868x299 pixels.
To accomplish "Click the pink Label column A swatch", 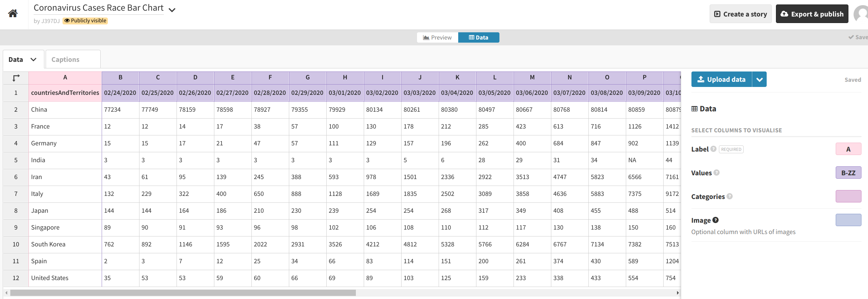I will [x=848, y=149].
